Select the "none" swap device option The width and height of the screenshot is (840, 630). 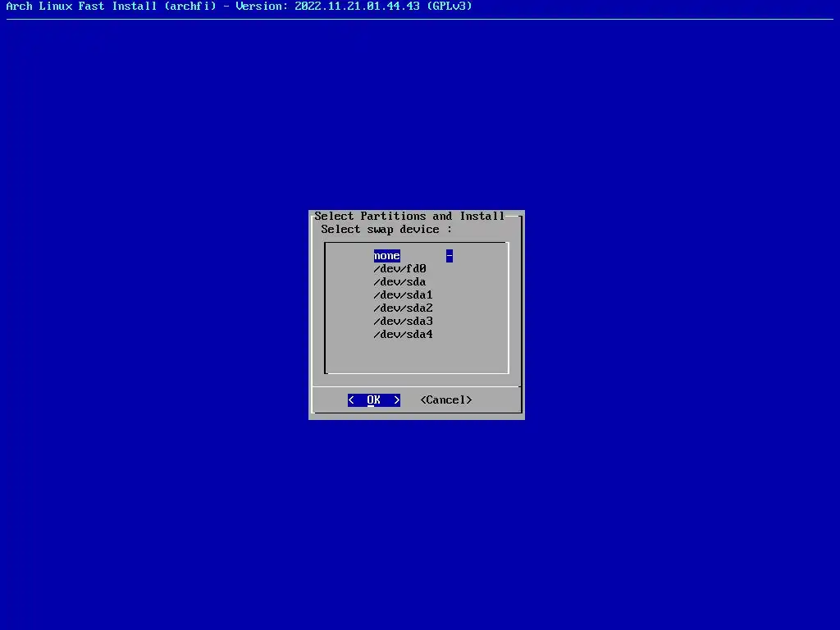387,256
